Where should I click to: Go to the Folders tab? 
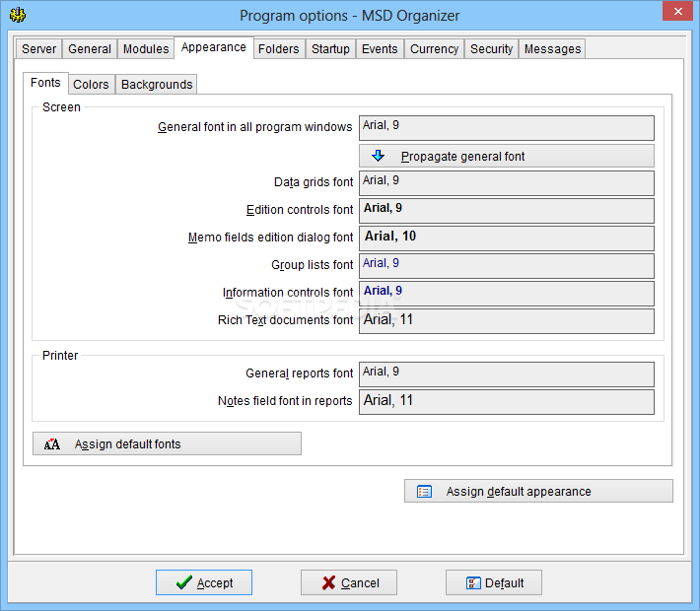[x=279, y=48]
